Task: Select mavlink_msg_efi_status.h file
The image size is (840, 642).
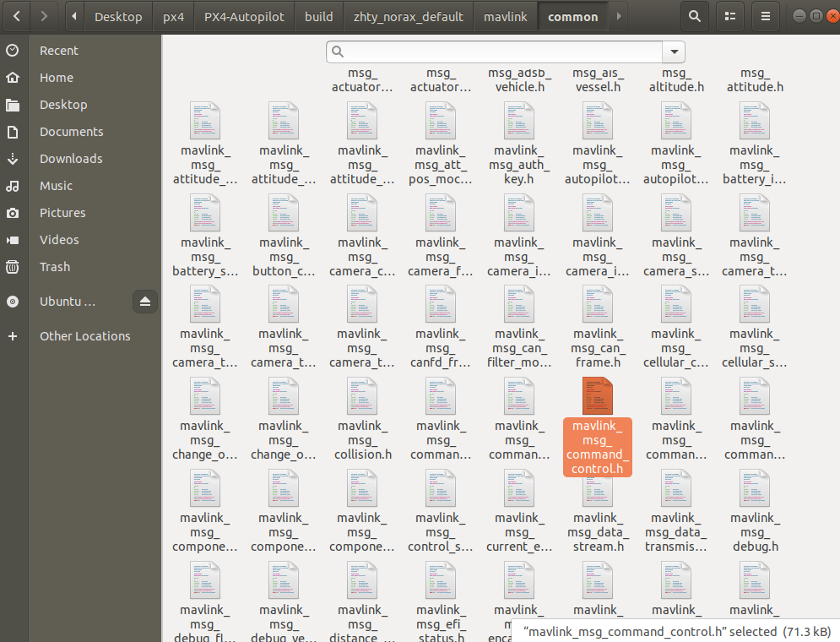Action: pos(441,603)
